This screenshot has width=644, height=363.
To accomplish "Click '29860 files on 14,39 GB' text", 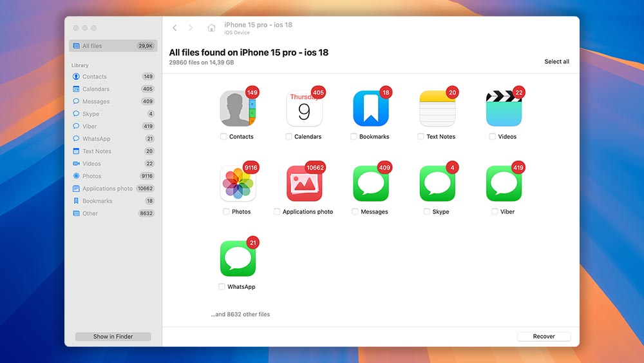I will pos(201,63).
